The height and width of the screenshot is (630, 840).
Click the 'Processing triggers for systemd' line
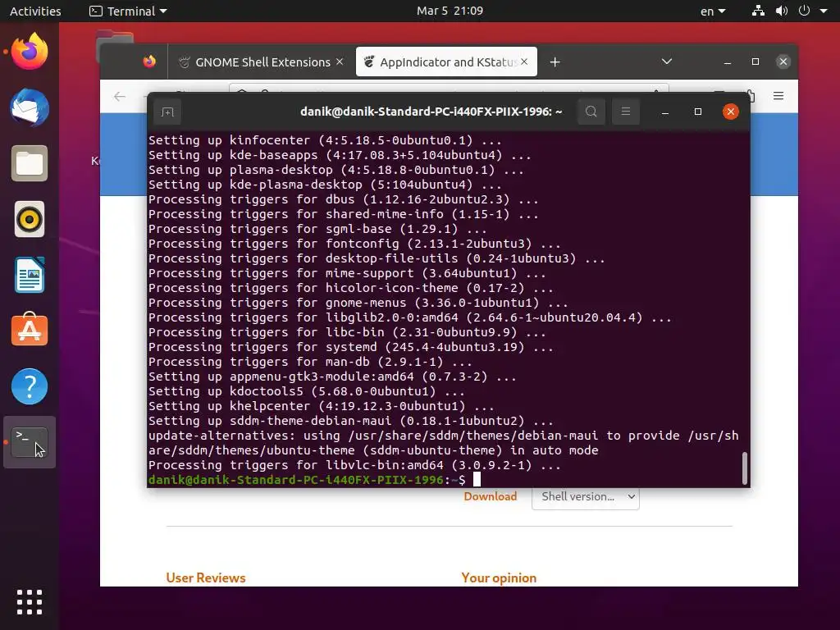click(351, 347)
